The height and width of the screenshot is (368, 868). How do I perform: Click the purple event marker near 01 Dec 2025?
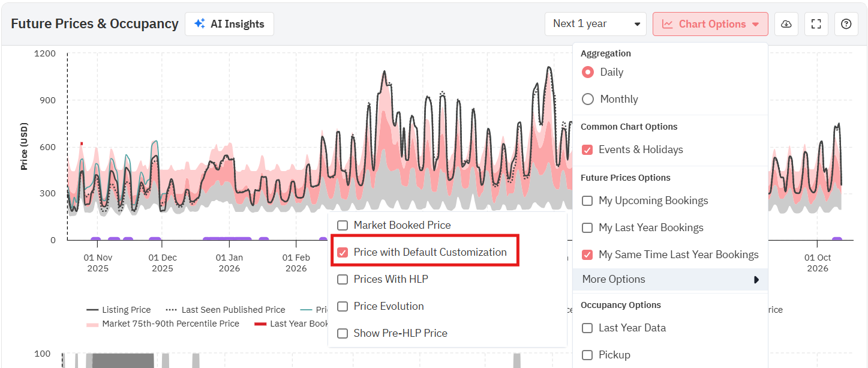(155, 239)
